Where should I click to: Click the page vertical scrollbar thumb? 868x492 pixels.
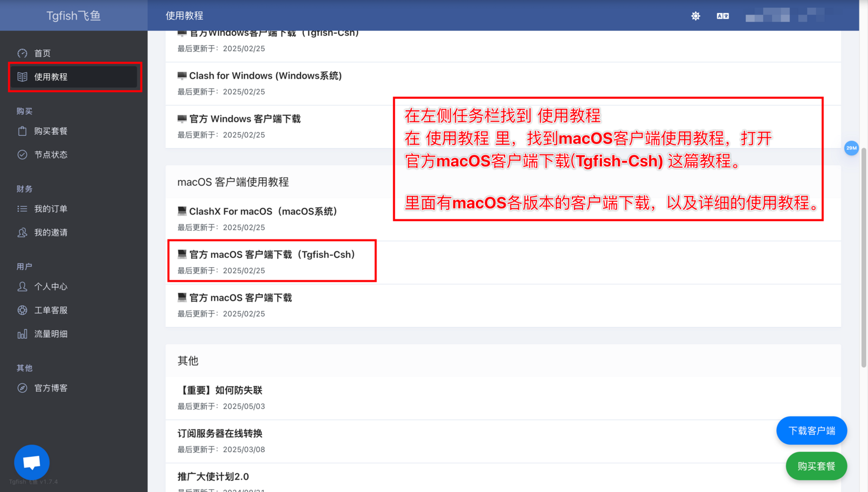864,258
